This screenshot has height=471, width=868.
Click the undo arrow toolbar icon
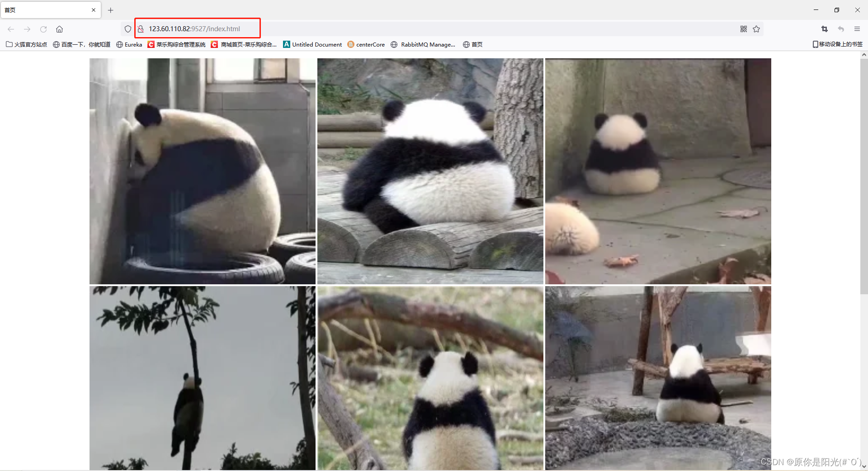point(841,29)
